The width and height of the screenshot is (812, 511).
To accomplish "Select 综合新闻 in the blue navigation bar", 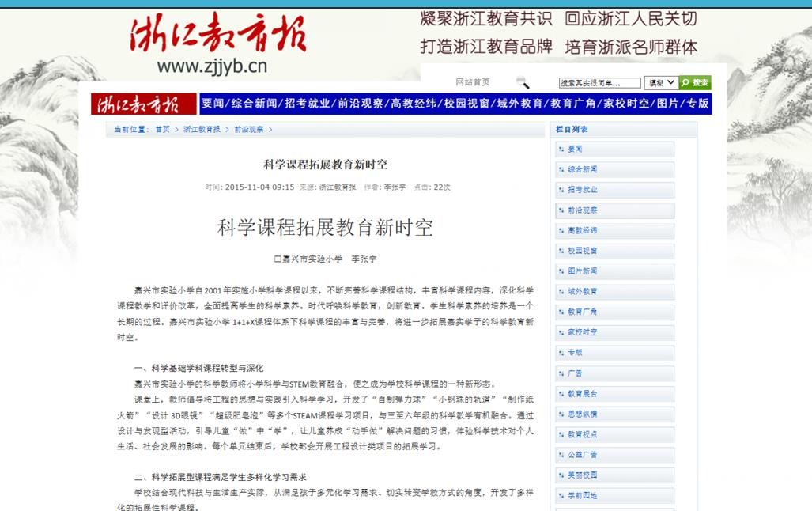I will coord(254,103).
